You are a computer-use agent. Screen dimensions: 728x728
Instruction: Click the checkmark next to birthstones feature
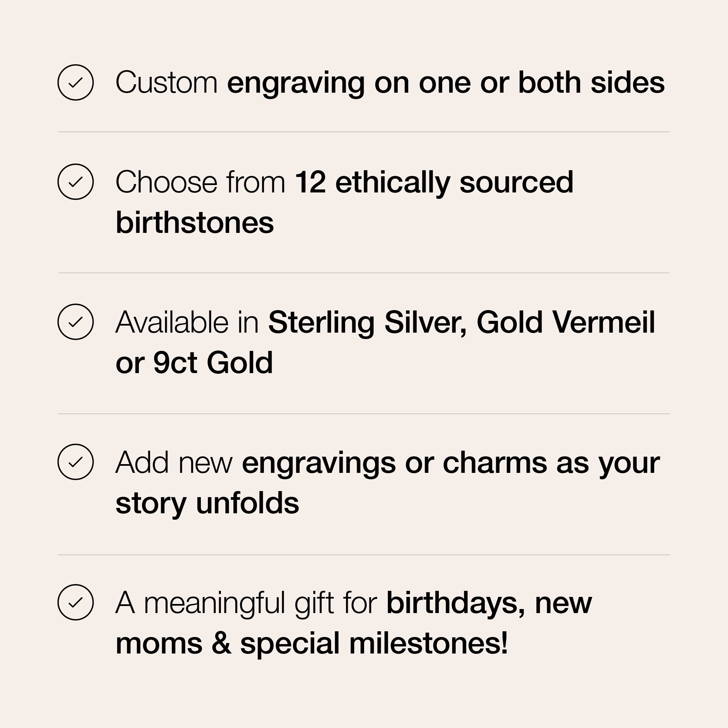75,182
